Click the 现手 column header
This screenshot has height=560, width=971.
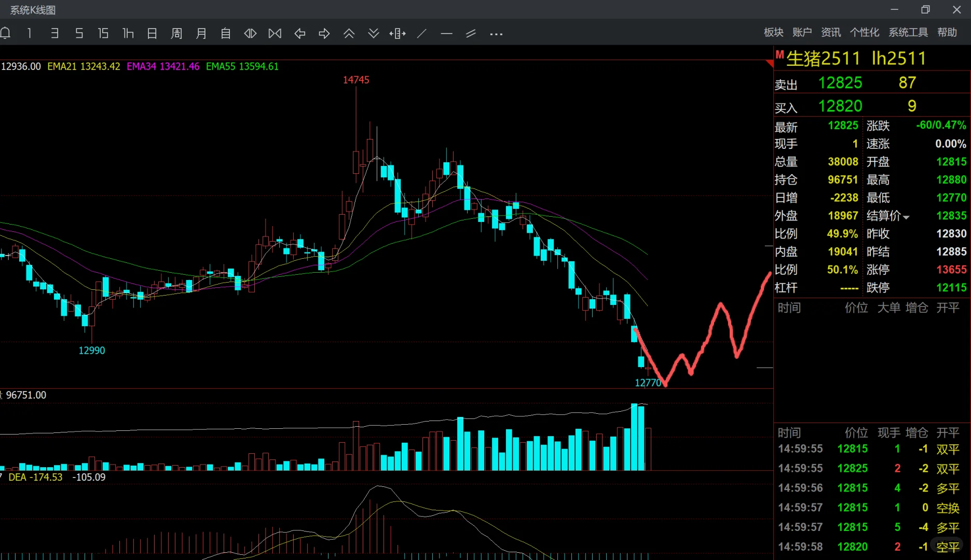[888, 433]
